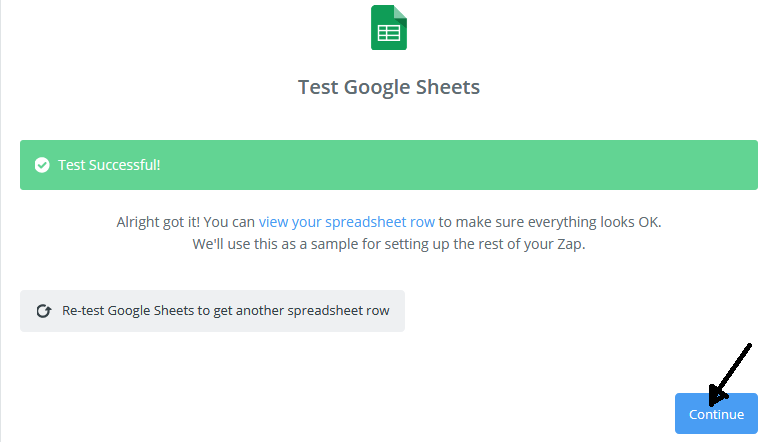
Task: Select the 'Test Google Sheets' heading
Action: [x=389, y=87]
